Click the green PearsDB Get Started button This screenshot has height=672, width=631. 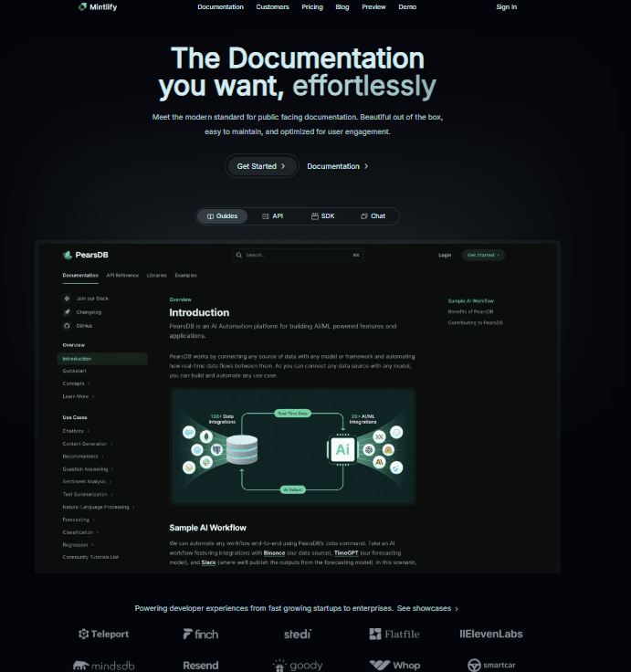pos(483,255)
